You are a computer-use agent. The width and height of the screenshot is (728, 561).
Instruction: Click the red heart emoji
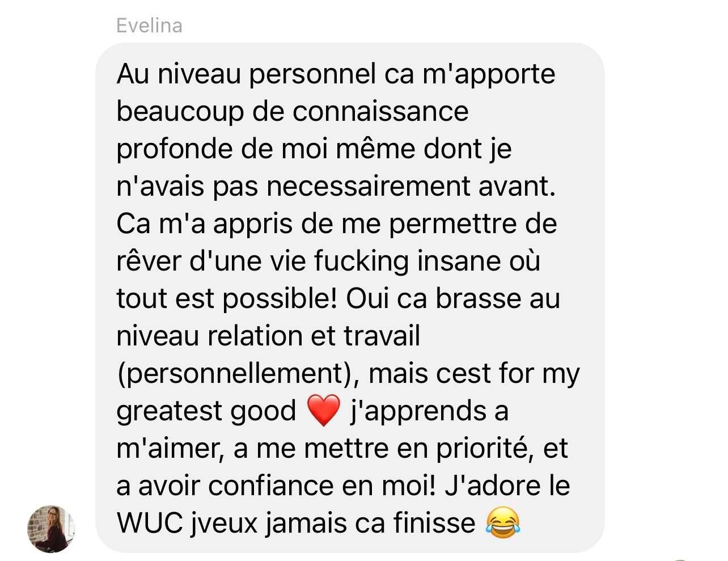point(323,411)
